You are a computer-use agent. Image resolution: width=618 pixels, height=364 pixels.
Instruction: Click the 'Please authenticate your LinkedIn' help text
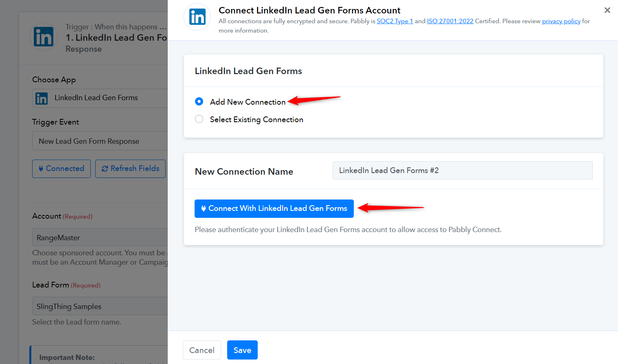point(348,230)
